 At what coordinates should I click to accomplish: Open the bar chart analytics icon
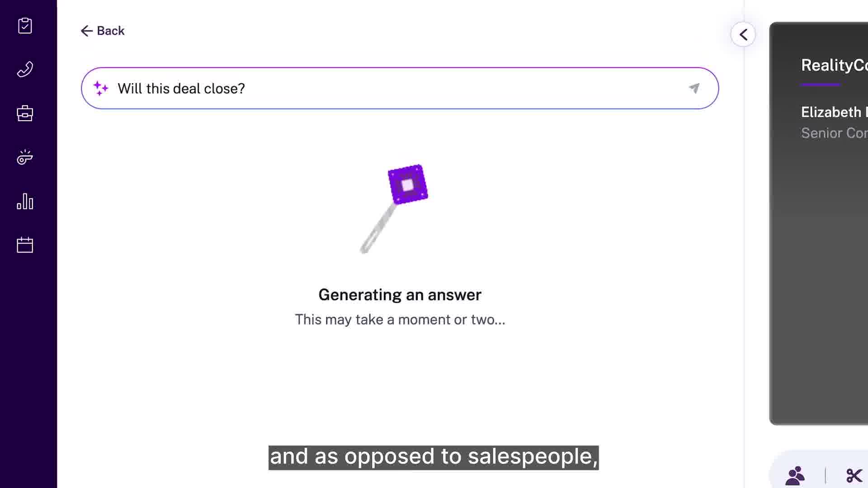(25, 202)
